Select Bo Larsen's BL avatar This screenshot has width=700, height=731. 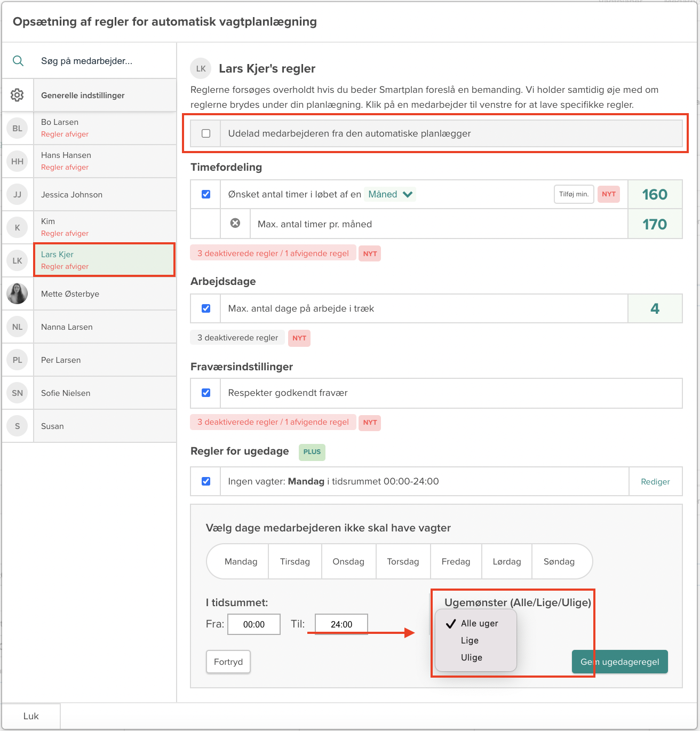click(17, 128)
